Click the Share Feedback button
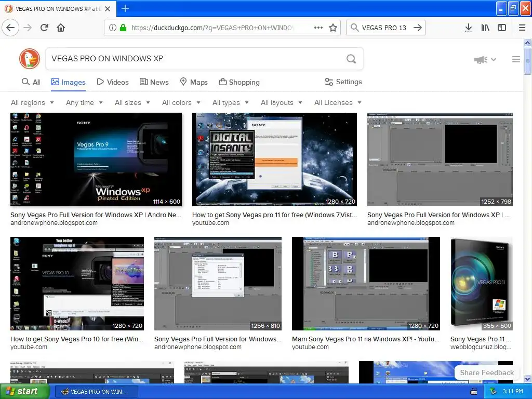Screen dimensions: 532x399 [487, 373]
